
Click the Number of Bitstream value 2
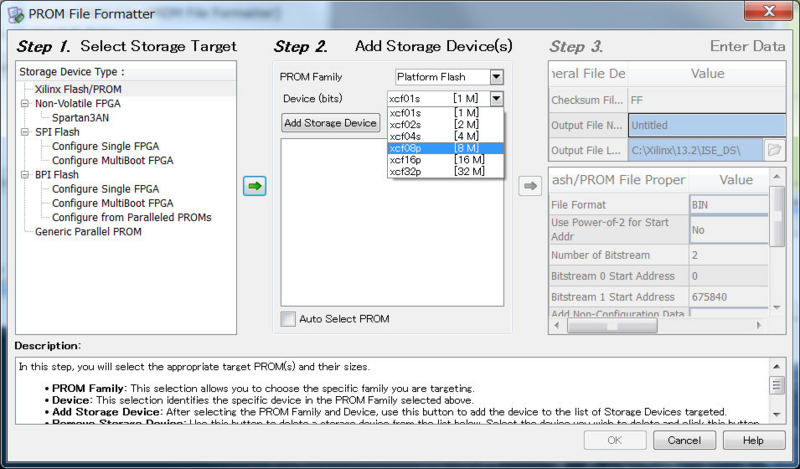[x=729, y=255]
